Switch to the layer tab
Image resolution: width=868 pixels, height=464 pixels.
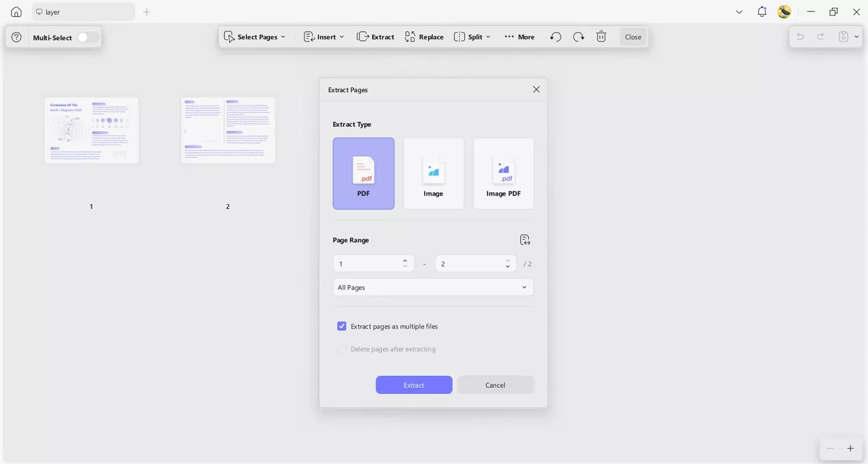tap(83, 11)
